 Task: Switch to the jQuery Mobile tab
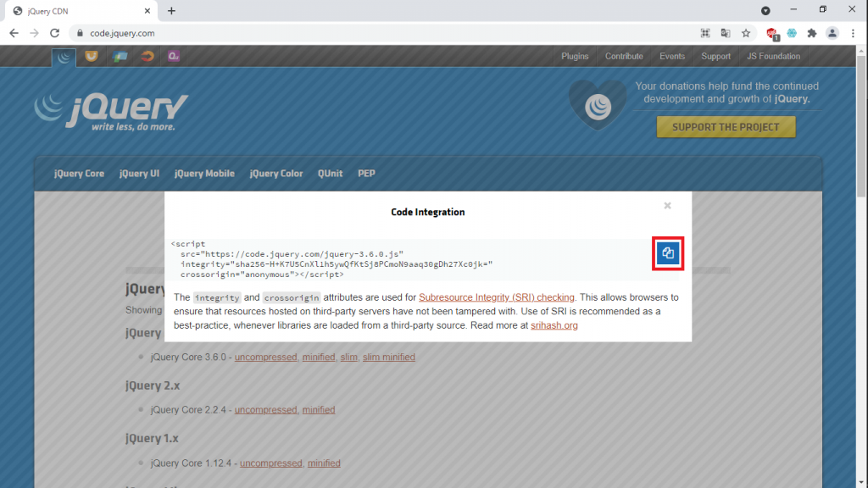[x=204, y=173]
